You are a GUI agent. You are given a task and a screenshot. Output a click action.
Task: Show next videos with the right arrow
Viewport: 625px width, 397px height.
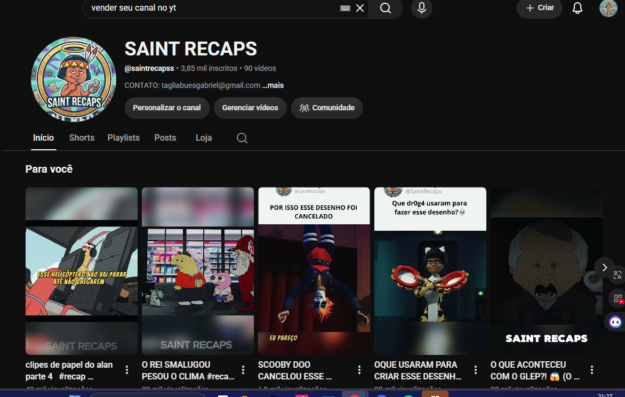click(604, 267)
